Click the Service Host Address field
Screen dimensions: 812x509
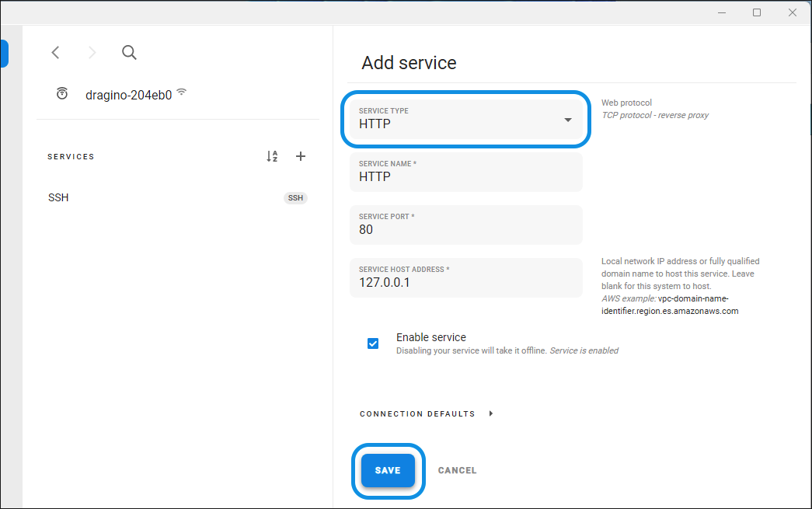(466, 277)
